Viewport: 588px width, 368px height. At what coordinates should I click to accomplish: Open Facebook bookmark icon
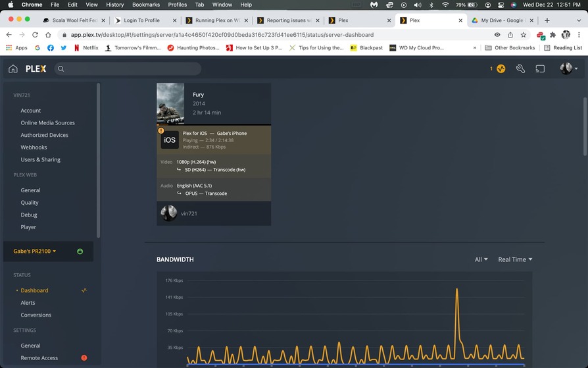point(50,47)
